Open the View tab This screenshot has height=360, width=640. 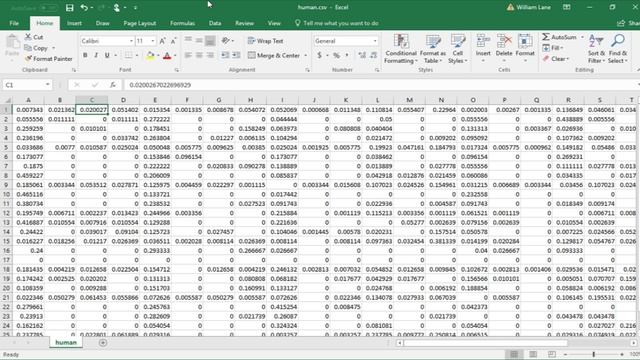coord(274,23)
